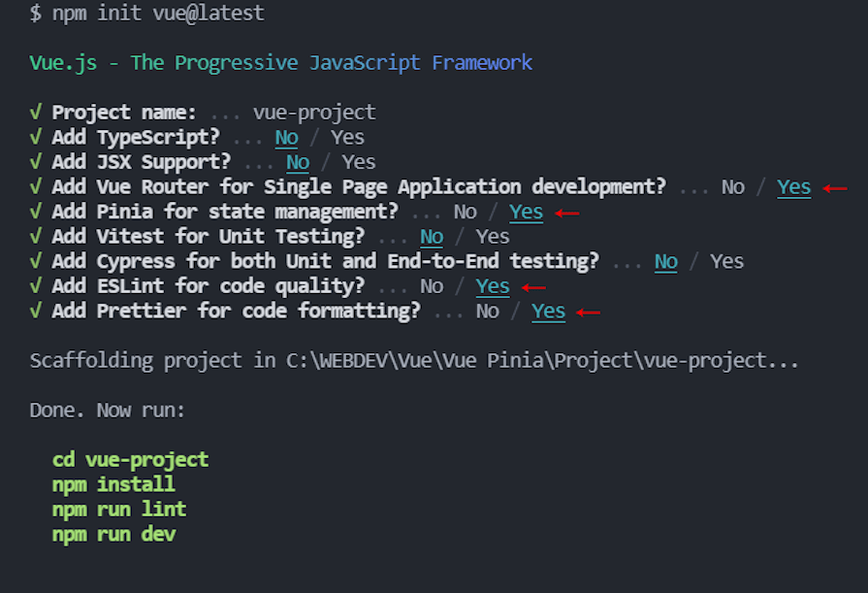868x593 pixels.
Task: Select No for Vitest Unit Testing
Action: click(x=432, y=237)
